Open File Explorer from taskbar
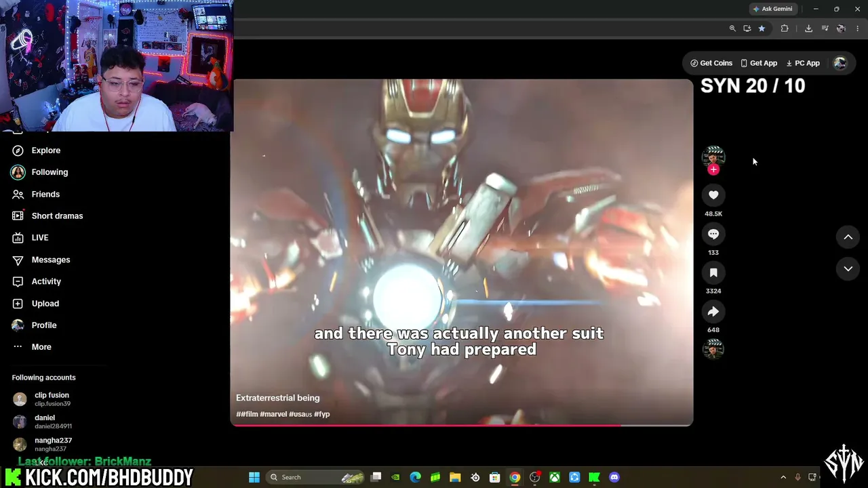This screenshot has height=488, width=868. click(455, 477)
